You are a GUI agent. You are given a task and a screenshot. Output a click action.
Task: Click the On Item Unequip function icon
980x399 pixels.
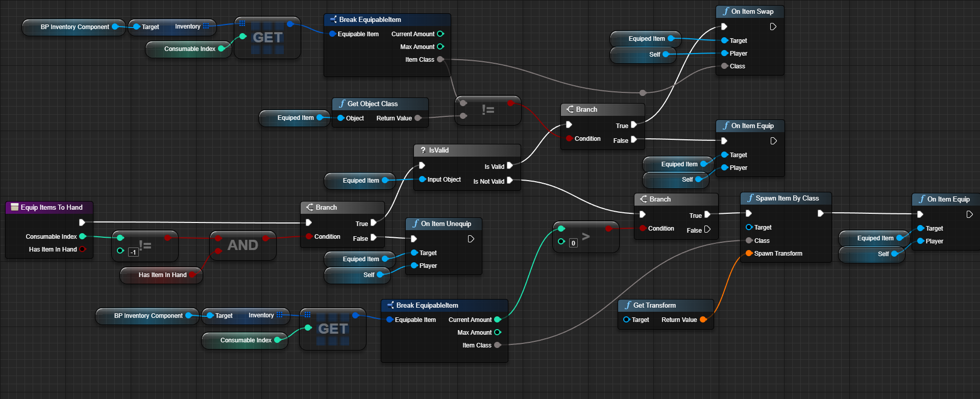click(415, 223)
